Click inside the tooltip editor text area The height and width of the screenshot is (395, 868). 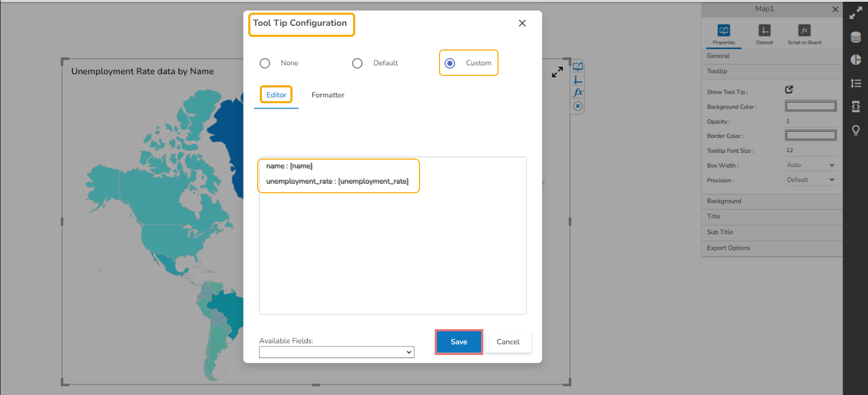[x=393, y=235]
